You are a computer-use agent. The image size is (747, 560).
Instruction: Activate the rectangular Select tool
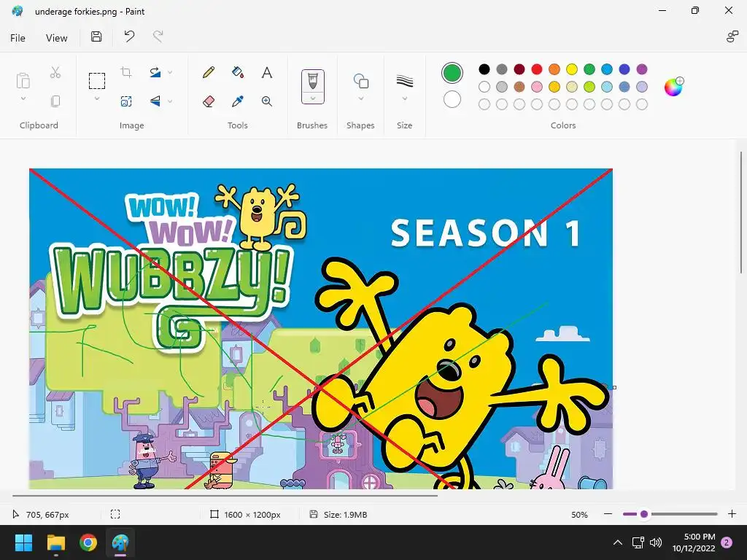point(97,81)
